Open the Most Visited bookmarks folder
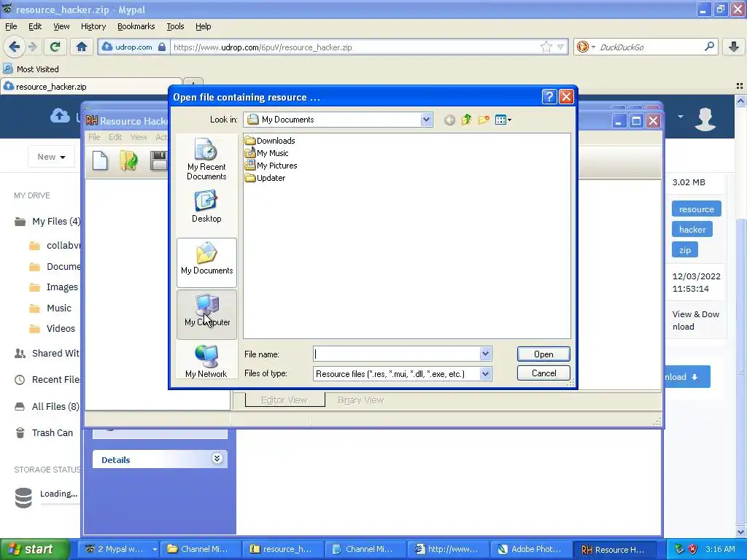The width and height of the screenshot is (747, 560). [31, 69]
